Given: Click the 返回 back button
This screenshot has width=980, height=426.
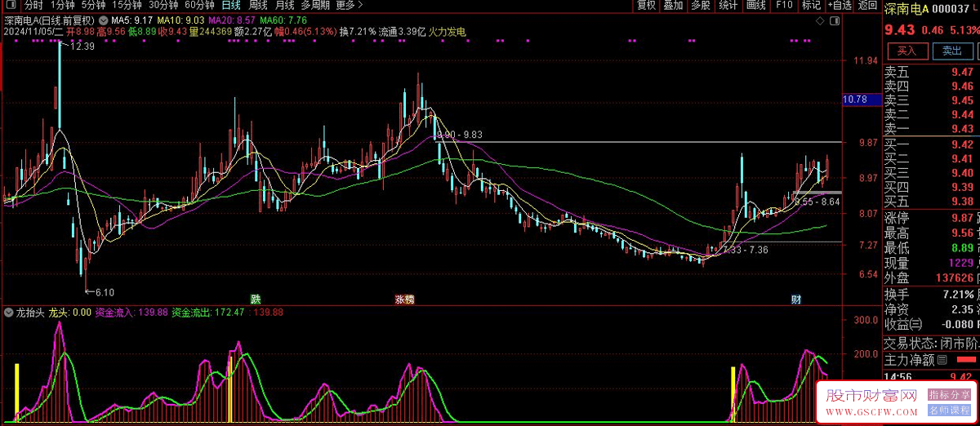Looking at the screenshot, I should pos(867,5).
